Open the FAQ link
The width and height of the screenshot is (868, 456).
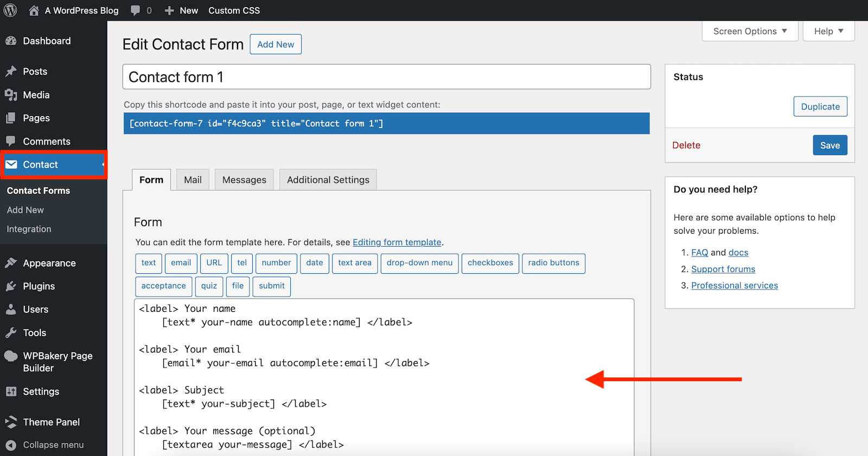pos(700,253)
